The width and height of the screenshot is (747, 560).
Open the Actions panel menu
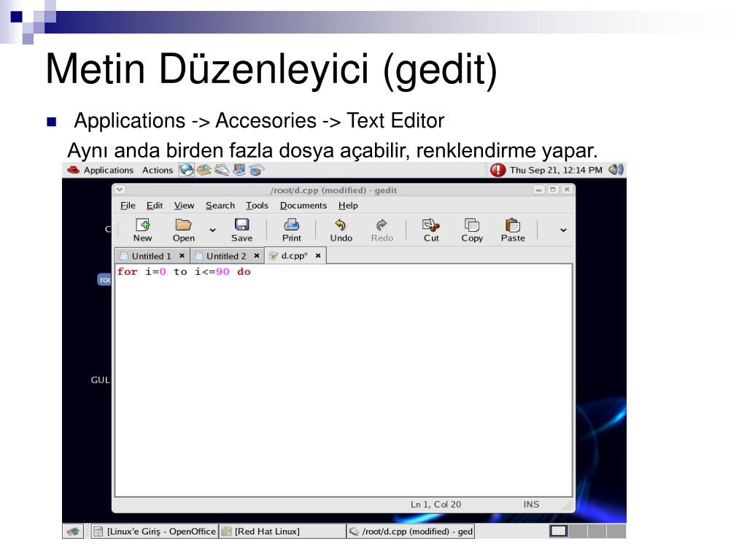point(158,170)
